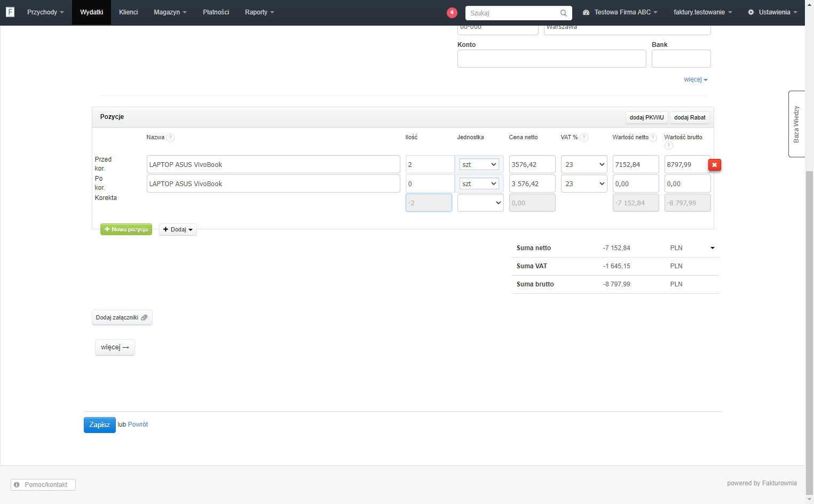Expand the więcej link under Bank
This screenshot has height=504, width=814.
click(696, 79)
